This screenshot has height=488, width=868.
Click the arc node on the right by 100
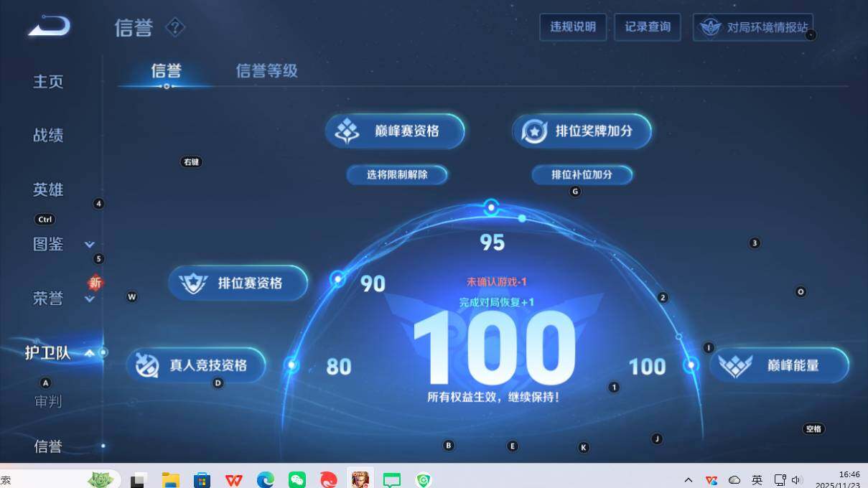[691, 365]
